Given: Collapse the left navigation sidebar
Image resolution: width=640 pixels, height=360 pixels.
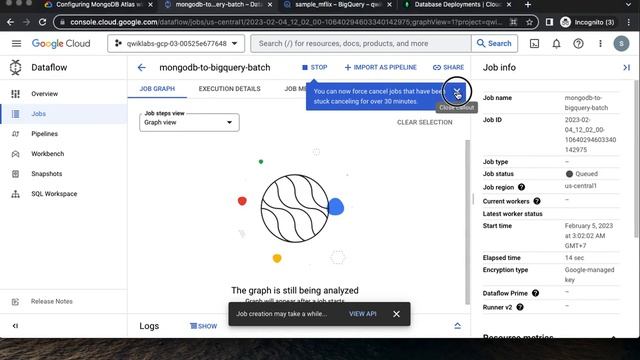Looking at the screenshot, I should pyautogui.click(x=15, y=326).
